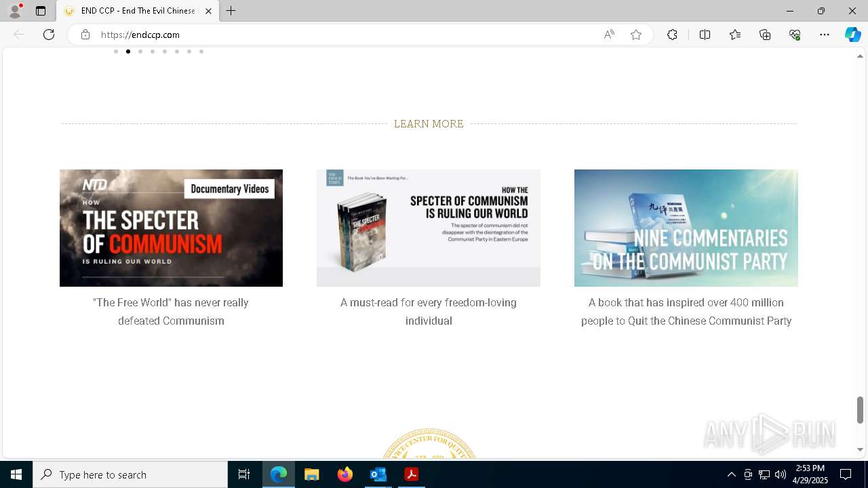Open Adobe Acrobat from the taskbar

click(x=411, y=474)
